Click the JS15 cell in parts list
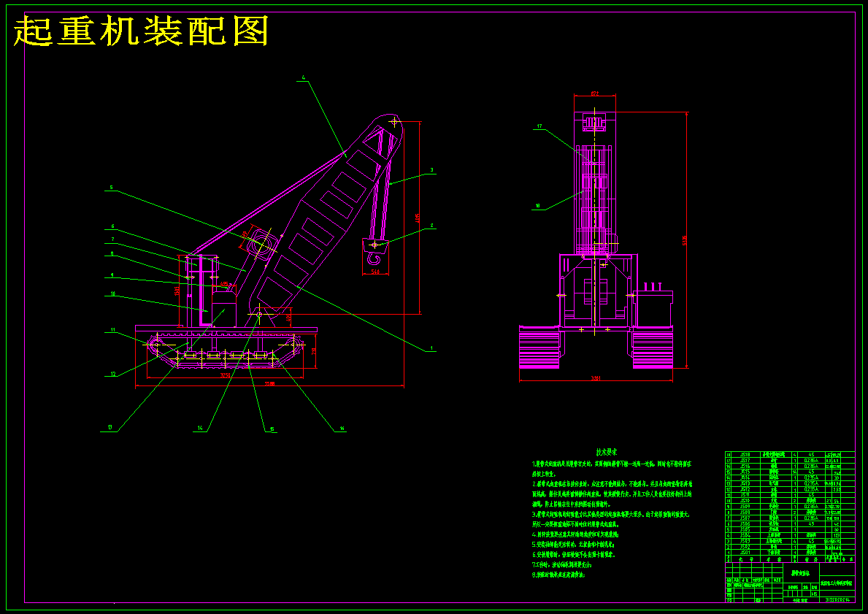 click(x=745, y=472)
